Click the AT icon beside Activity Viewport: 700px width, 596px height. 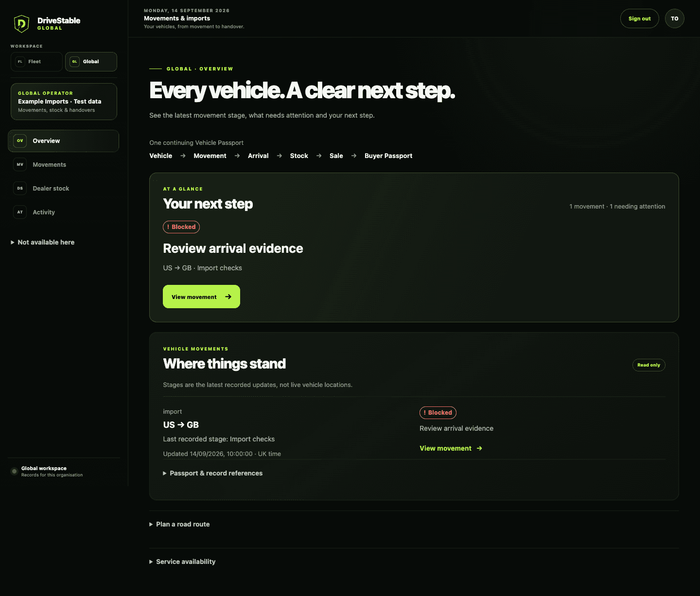(20, 212)
